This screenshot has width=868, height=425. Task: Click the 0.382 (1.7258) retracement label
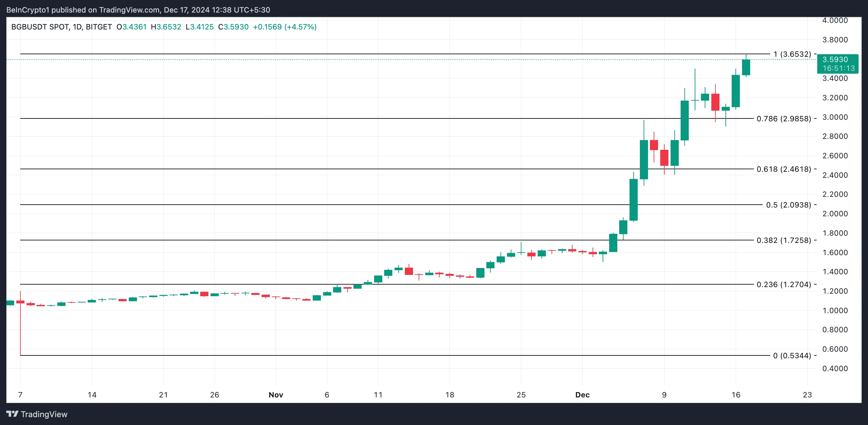pos(784,240)
